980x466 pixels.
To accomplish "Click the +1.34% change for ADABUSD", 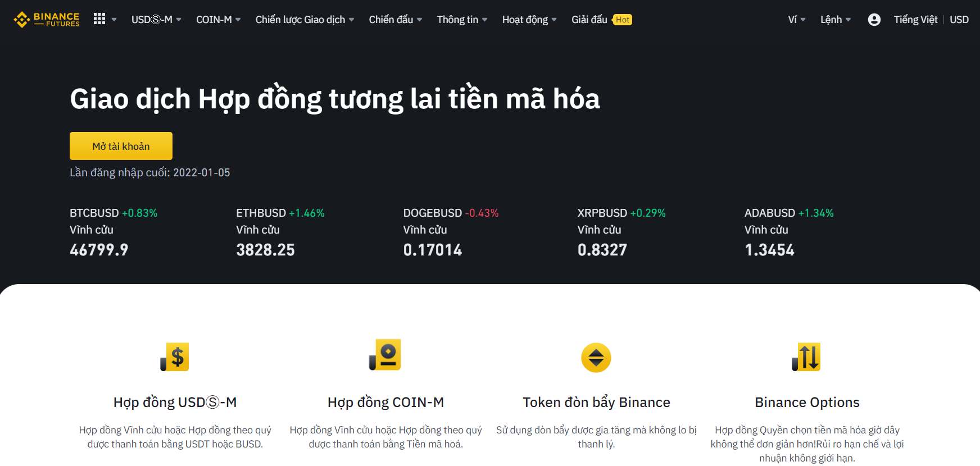I will [816, 213].
